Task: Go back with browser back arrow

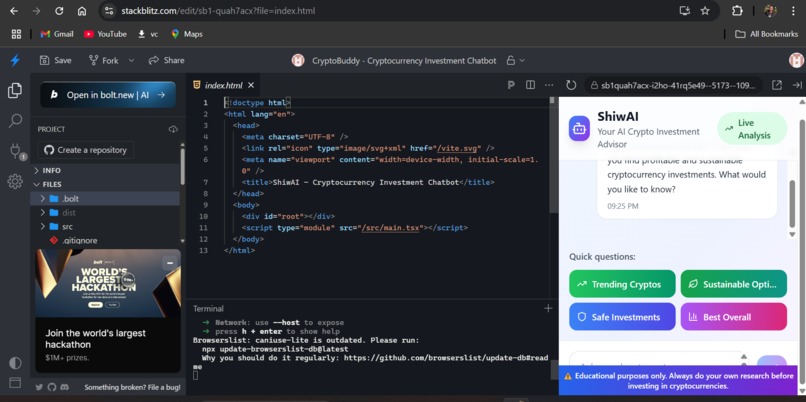Action: (x=14, y=11)
